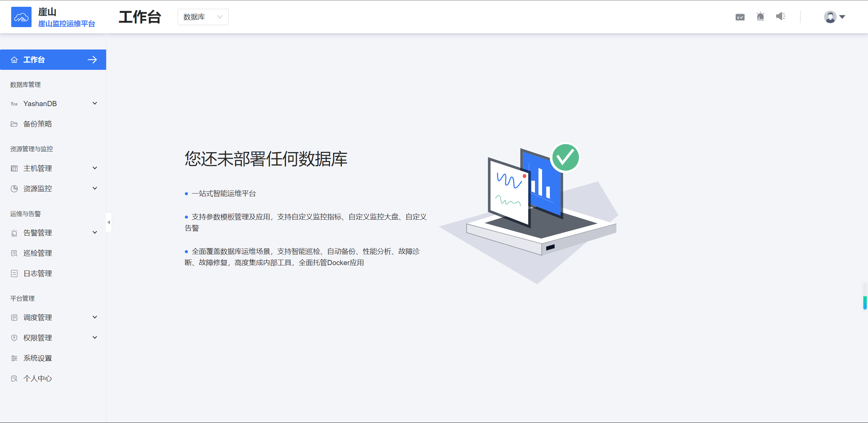Click the home icon beside 工作台
Viewport: 868px width, 423px height.
click(14, 60)
